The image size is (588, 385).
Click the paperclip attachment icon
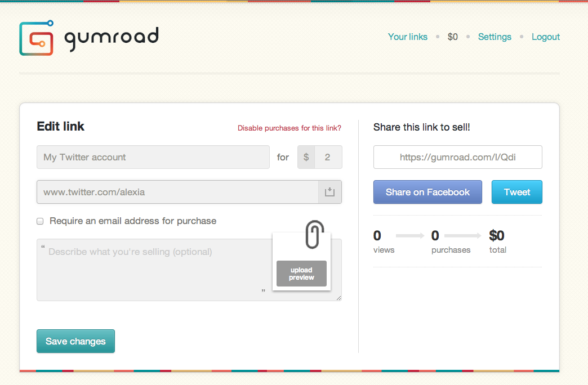coord(314,235)
